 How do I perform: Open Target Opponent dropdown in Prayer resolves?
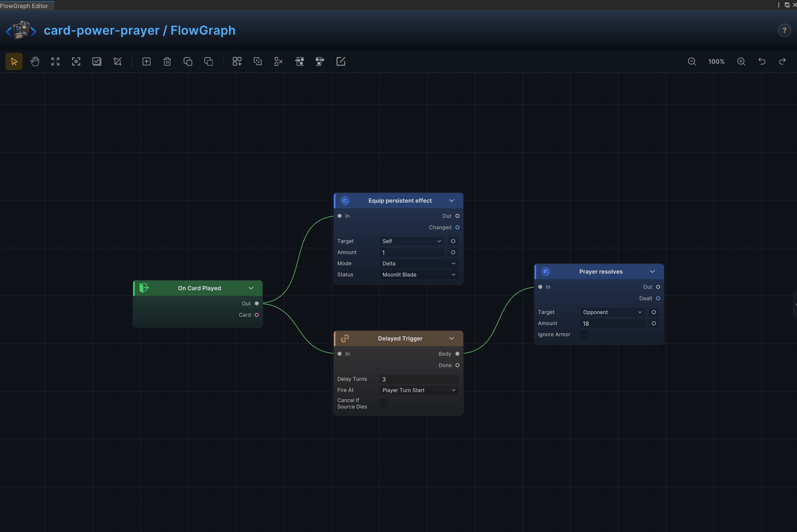click(x=612, y=312)
